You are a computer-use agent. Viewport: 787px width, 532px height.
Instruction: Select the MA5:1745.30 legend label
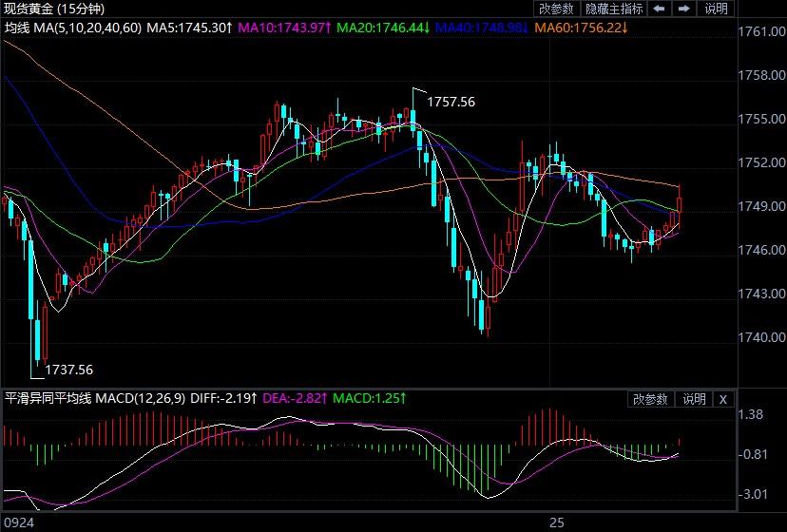point(190,28)
